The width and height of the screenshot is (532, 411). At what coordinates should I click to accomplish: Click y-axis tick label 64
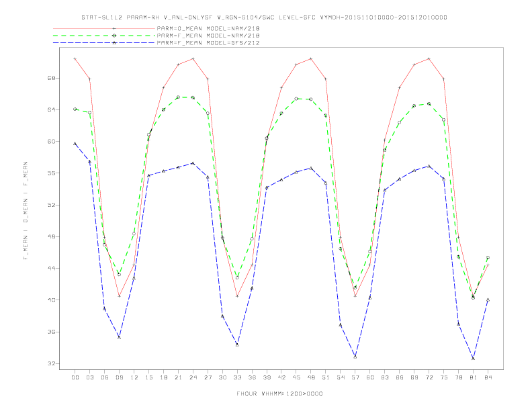click(52, 110)
